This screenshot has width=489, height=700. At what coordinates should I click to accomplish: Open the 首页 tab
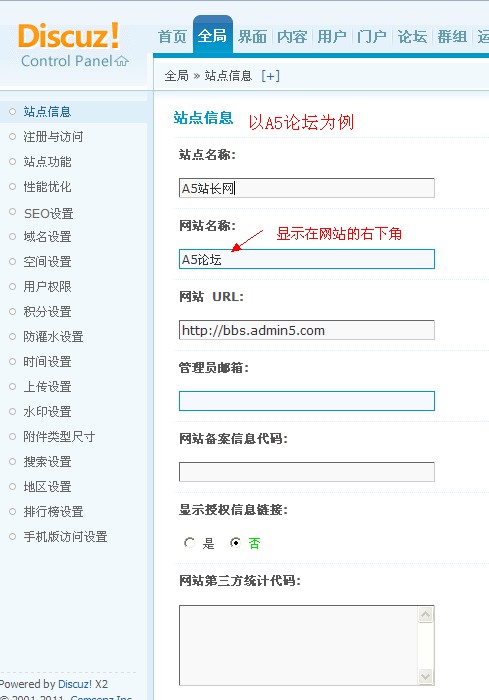(172, 37)
